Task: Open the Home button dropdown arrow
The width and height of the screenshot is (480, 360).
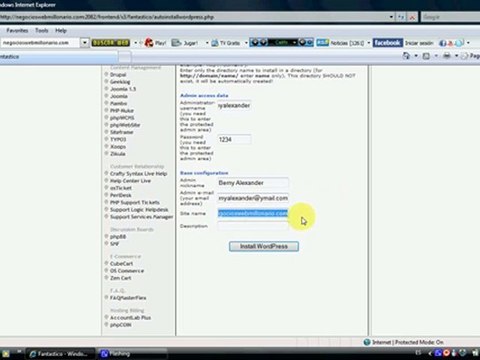Action: 416,56
